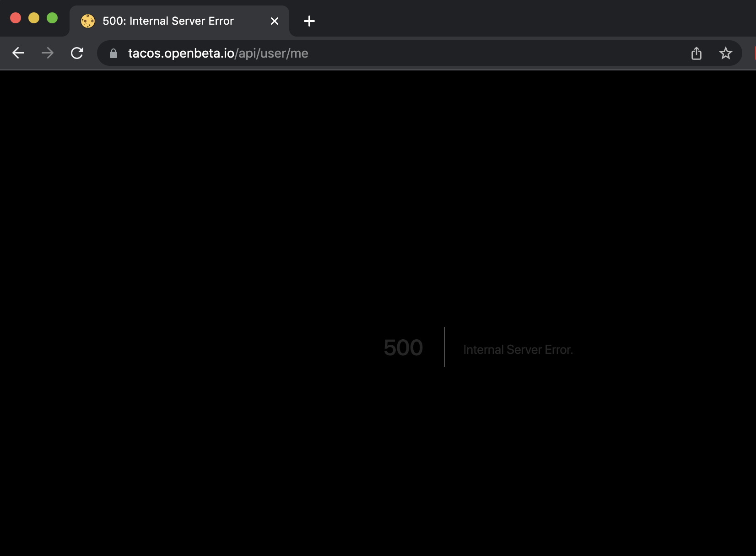Viewport: 756px width, 556px height.
Task: Navigate forward with the forward arrow
Action: click(x=48, y=53)
